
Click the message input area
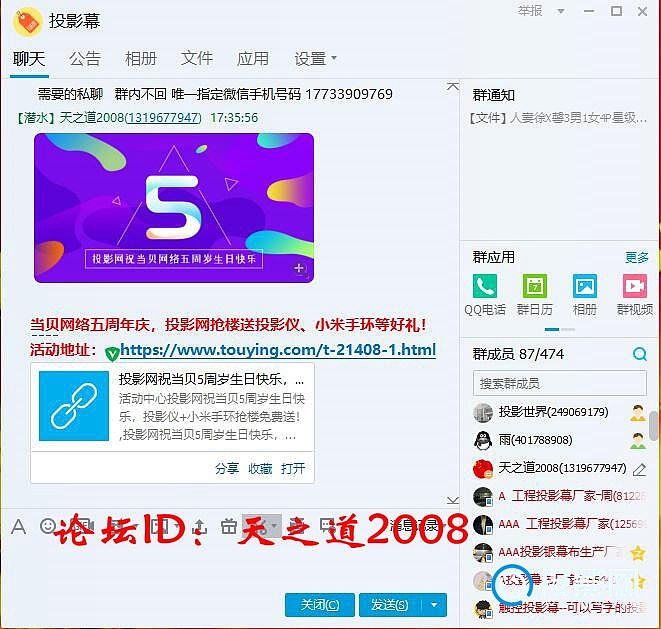pyautogui.click(x=230, y=567)
